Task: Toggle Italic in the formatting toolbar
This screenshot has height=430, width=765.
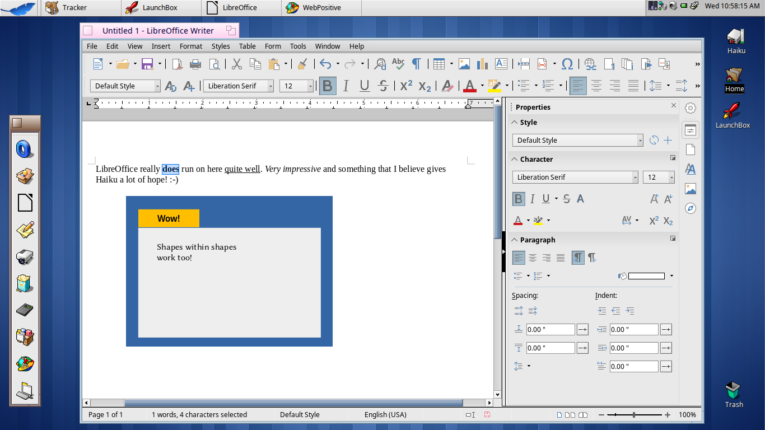Action: tap(346, 86)
